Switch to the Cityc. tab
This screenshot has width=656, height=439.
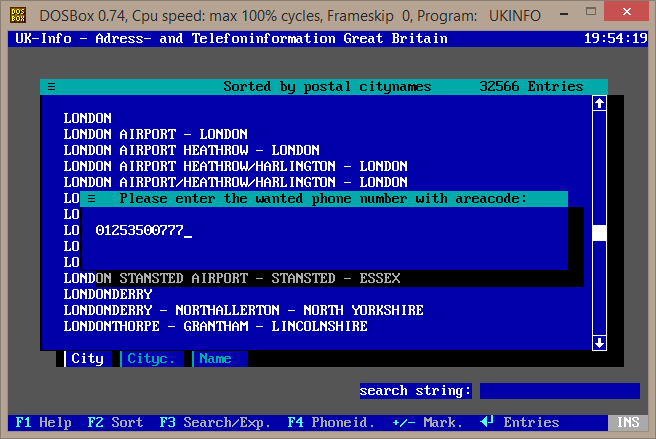point(151,359)
